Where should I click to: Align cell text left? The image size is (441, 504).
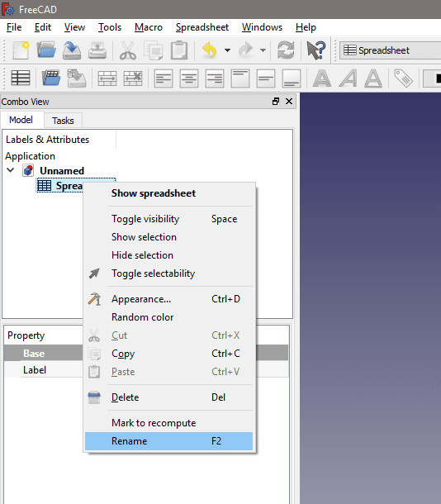(x=164, y=78)
